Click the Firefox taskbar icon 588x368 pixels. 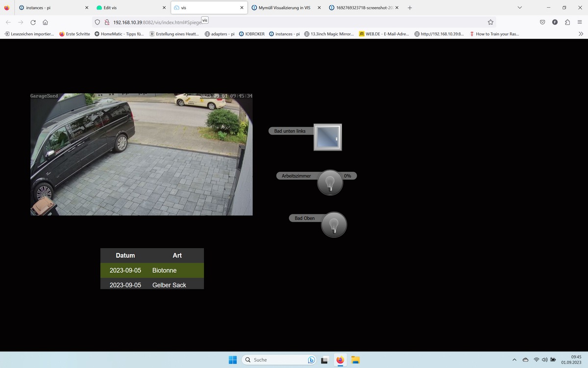[x=340, y=360]
